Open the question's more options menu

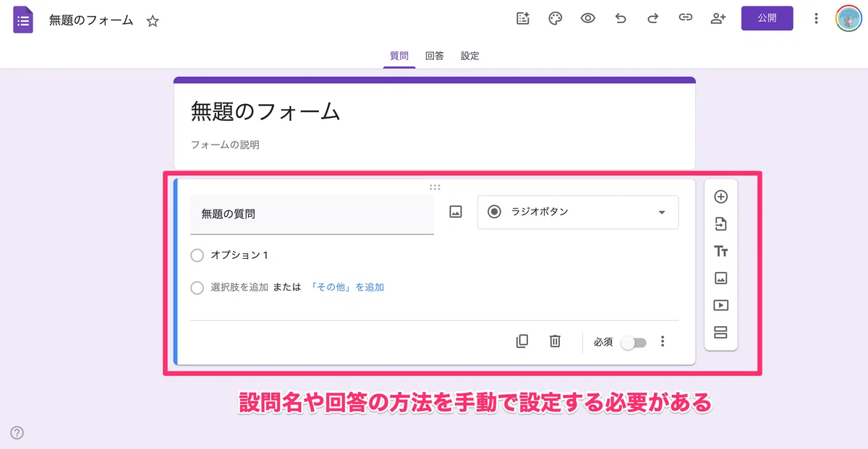(x=663, y=341)
